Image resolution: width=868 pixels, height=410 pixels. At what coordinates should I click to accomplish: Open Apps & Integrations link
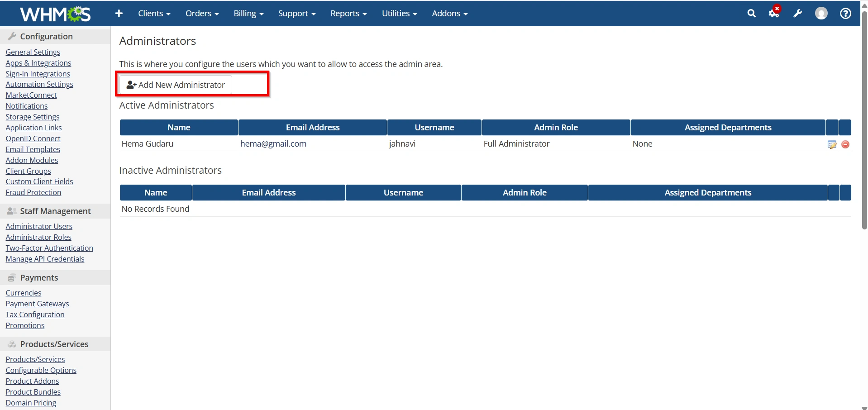click(x=38, y=63)
